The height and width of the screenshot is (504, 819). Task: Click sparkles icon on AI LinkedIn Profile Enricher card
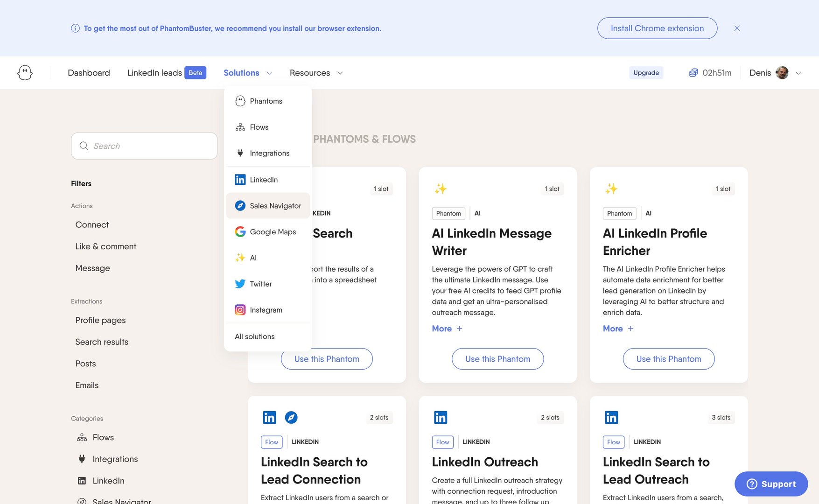tap(611, 189)
